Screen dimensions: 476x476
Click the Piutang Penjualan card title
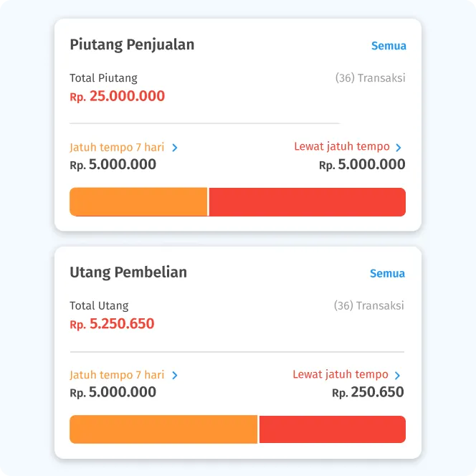click(132, 44)
